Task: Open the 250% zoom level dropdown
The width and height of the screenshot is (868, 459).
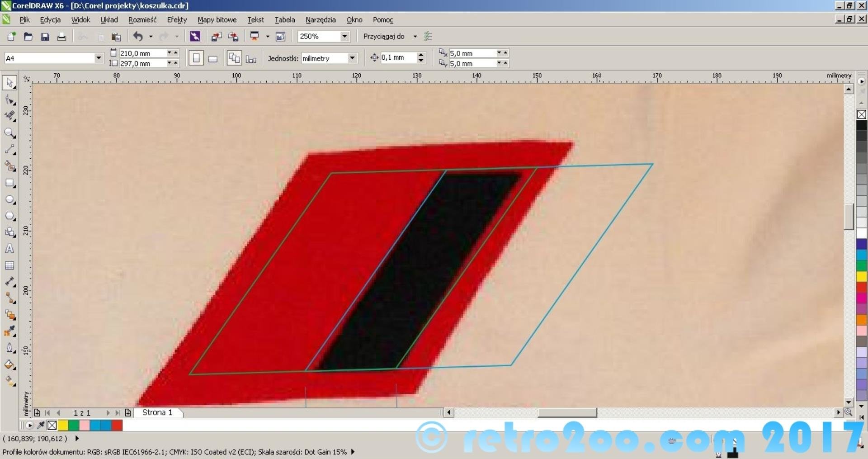Action: coord(344,36)
